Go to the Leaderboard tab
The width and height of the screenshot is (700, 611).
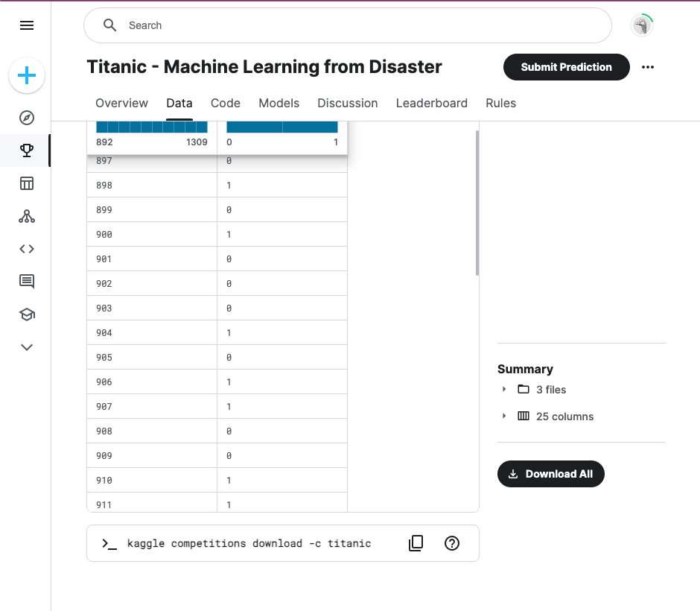(432, 103)
